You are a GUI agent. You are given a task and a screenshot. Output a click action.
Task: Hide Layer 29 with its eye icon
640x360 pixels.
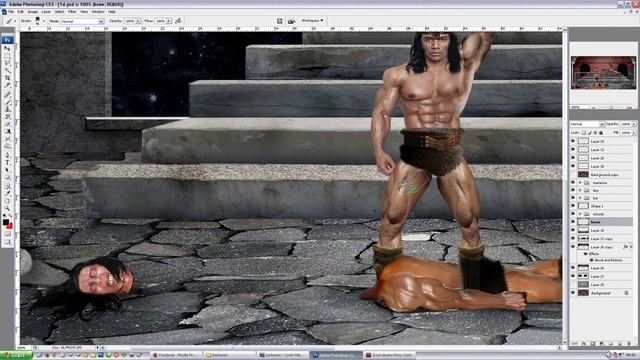point(573,141)
